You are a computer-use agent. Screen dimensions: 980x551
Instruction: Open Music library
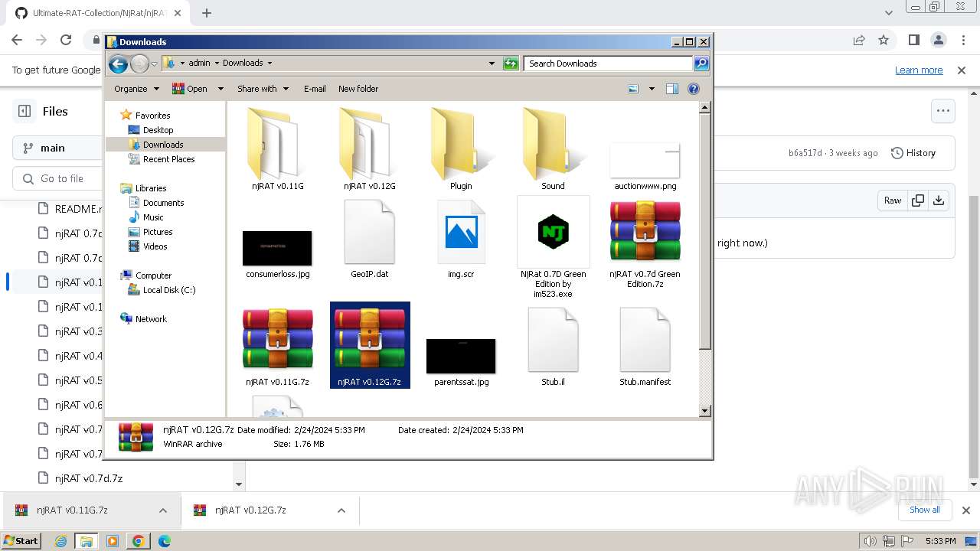(x=153, y=217)
